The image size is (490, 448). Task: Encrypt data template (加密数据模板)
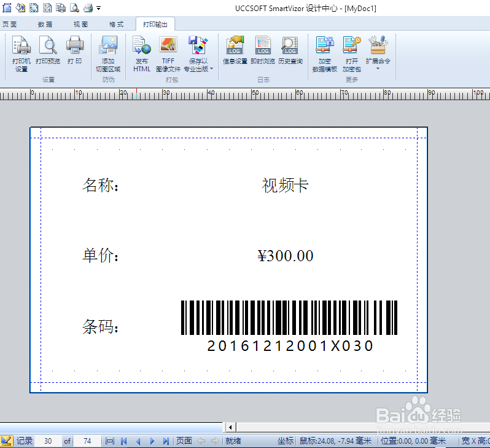(x=325, y=53)
